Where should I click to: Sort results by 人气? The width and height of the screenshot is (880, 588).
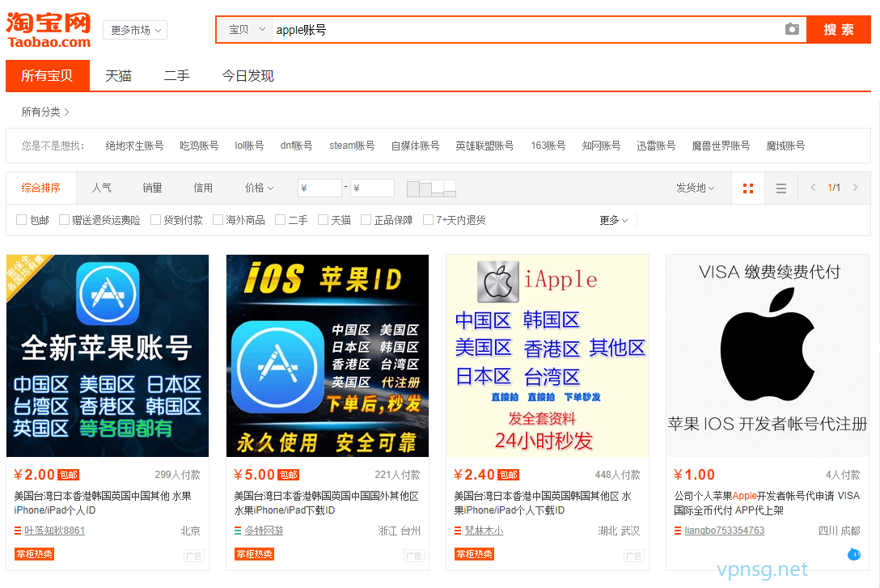click(x=101, y=188)
